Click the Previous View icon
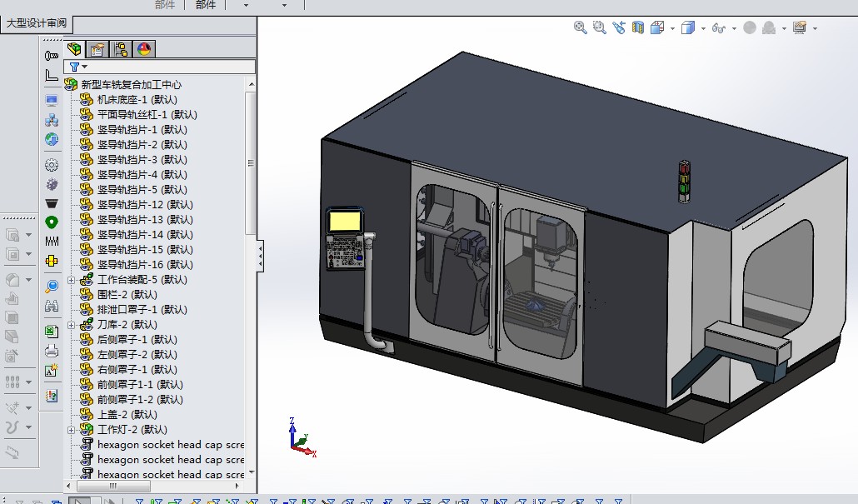 (618, 27)
